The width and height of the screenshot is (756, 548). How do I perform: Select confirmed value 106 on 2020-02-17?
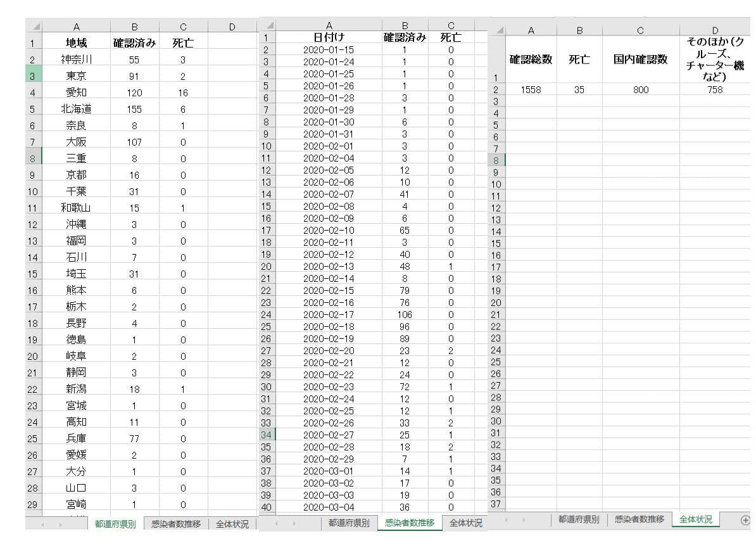point(405,314)
